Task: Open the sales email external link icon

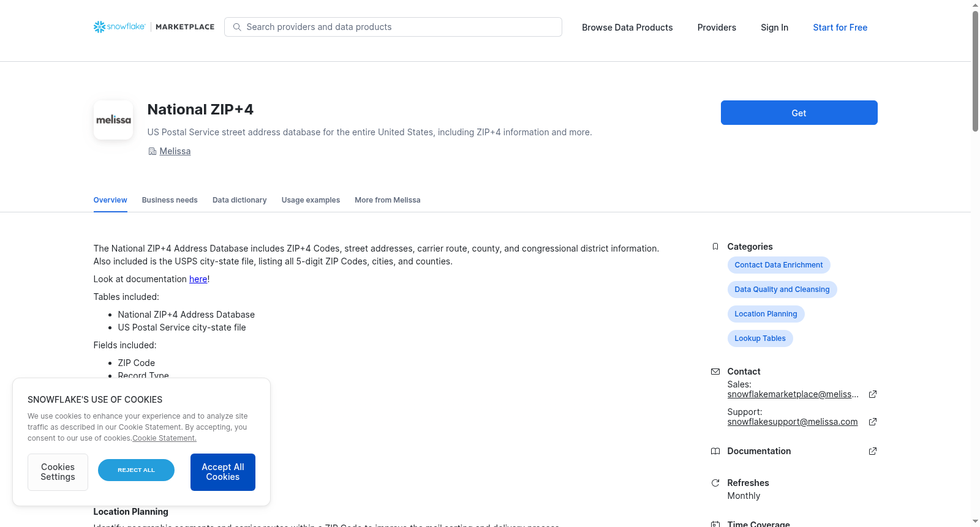Action: (x=873, y=394)
